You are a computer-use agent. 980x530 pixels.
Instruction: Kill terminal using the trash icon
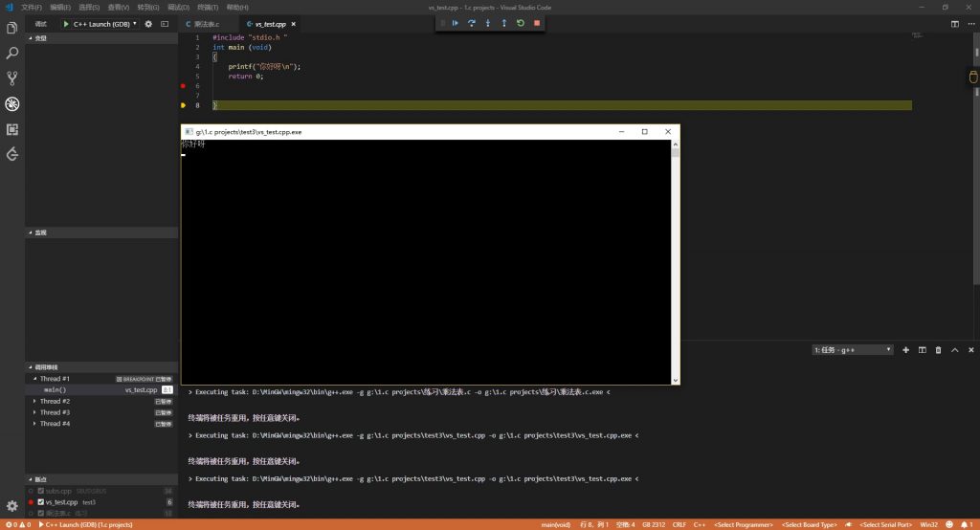(938, 350)
